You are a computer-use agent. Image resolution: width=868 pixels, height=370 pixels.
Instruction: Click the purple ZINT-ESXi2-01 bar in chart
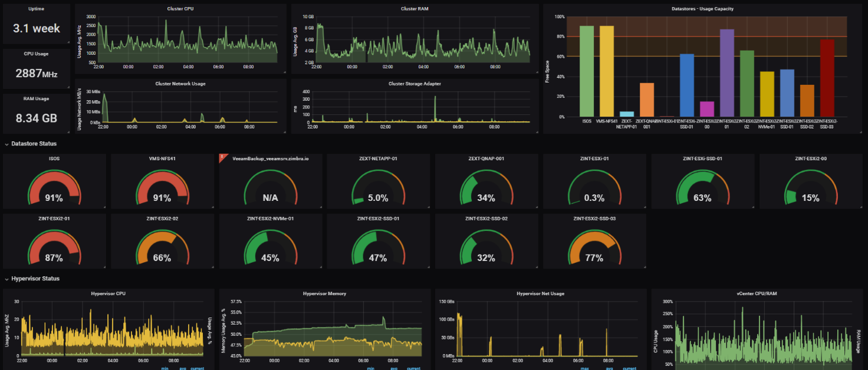click(727, 72)
